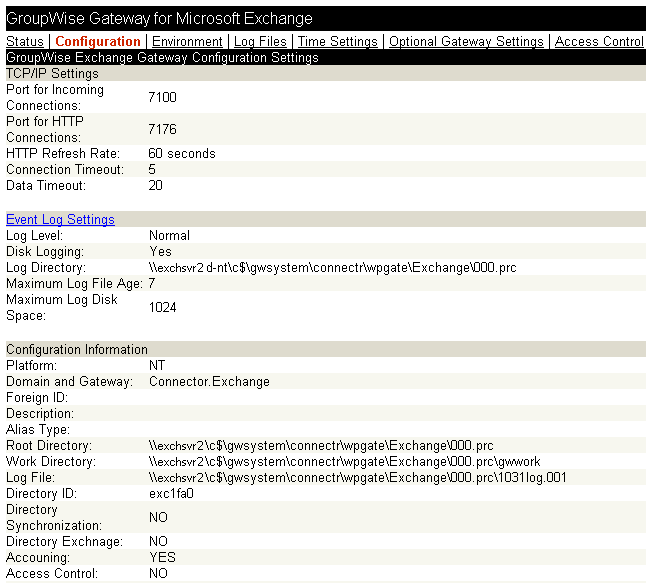Click the 'Alias Type:' label
Image resolution: width=647 pixels, height=583 pixels.
point(38,430)
